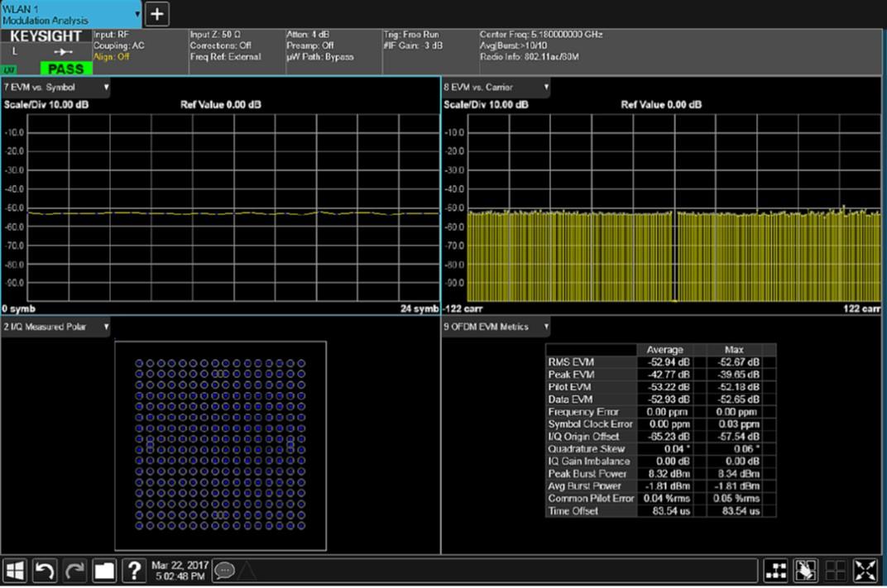Open the EVM vs. Carrier window dropdown
This screenshot has height=588, width=887.
[546, 87]
